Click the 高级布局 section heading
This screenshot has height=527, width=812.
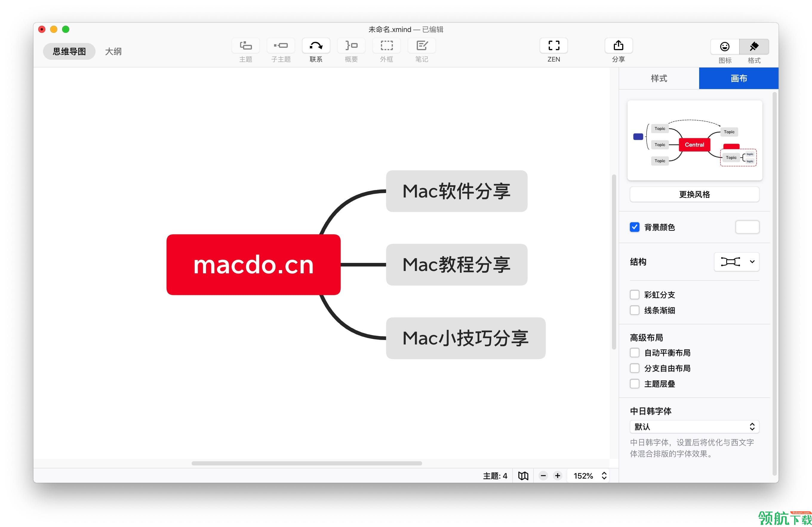tap(646, 338)
